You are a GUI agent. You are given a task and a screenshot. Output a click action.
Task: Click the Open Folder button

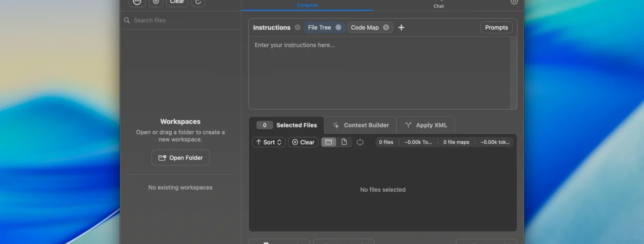coord(181,158)
